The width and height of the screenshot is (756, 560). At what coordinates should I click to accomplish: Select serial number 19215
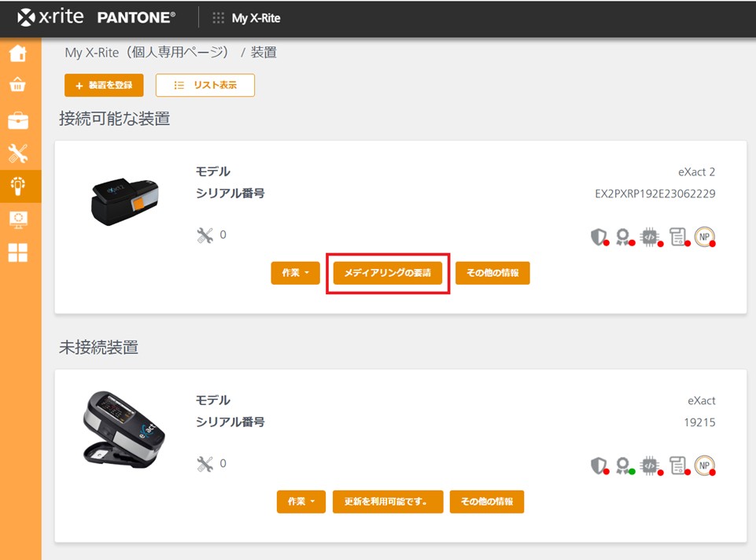click(x=699, y=422)
